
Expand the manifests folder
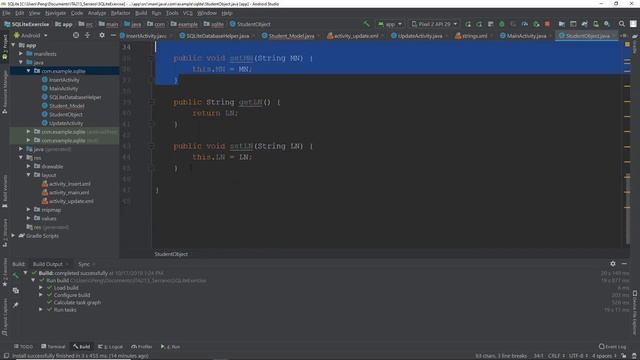pos(21,53)
